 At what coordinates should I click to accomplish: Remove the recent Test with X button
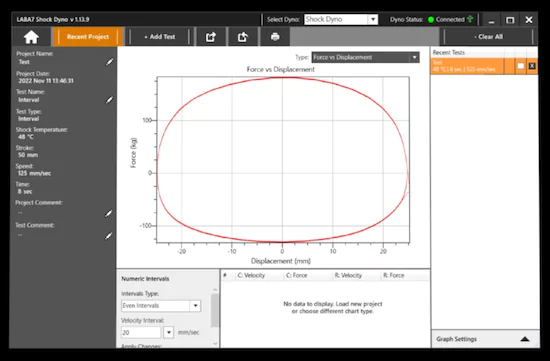(x=532, y=66)
